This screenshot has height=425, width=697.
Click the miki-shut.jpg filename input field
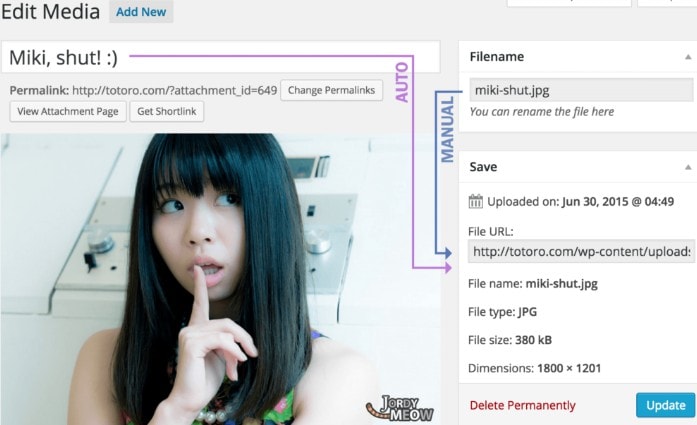click(581, 90)
